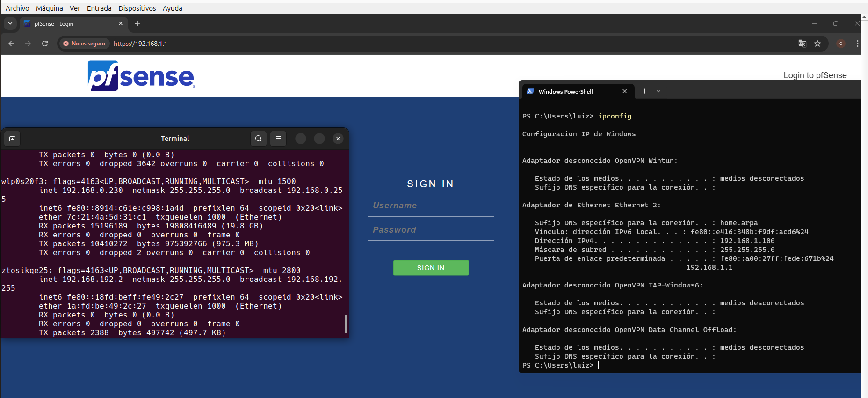
Task: Open the Chrome profile avatar
Action: (x=841, y=44)
